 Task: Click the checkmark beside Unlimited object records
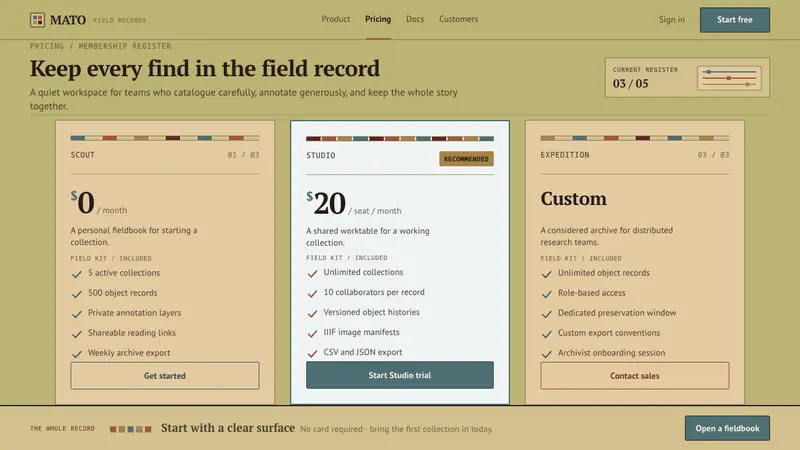pyautogui.click(x=547, y=274)
